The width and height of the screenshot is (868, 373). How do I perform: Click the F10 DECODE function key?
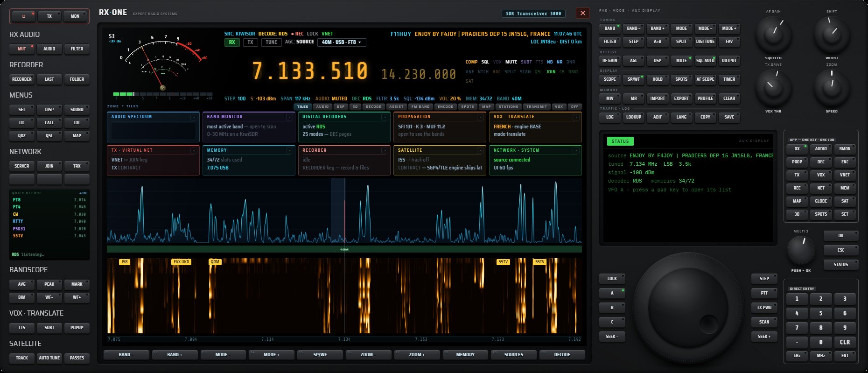click(562, 355)
